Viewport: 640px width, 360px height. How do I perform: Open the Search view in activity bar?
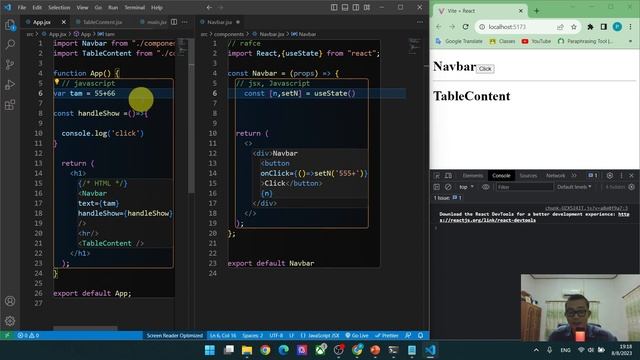10,44
